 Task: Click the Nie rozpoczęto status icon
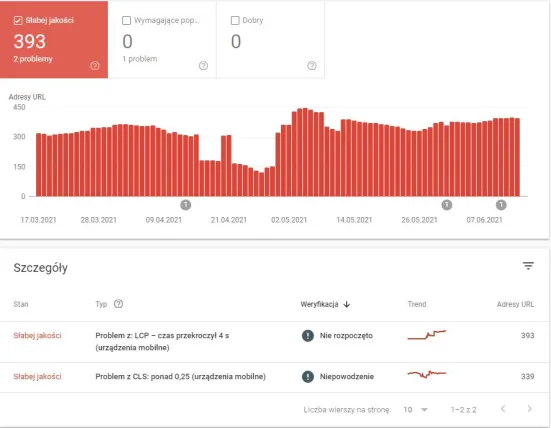(308, 336)
